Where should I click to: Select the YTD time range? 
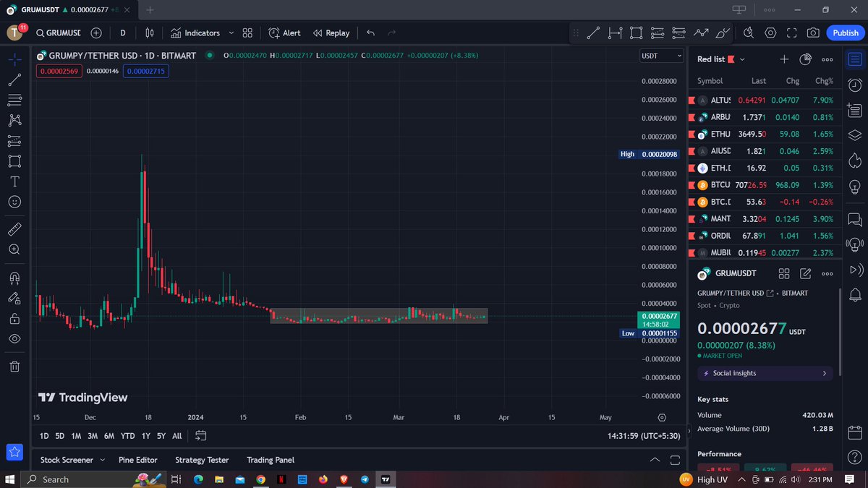[x=128, y=436]
